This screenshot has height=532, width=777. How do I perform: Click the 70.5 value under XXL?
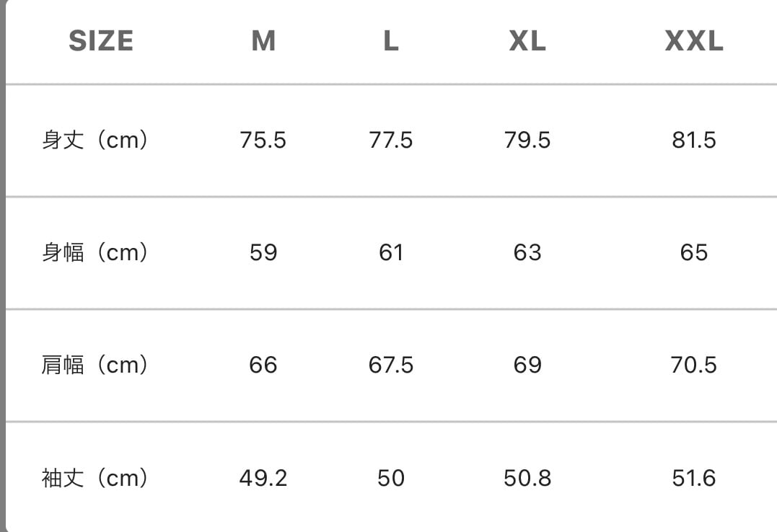(693, 365)
